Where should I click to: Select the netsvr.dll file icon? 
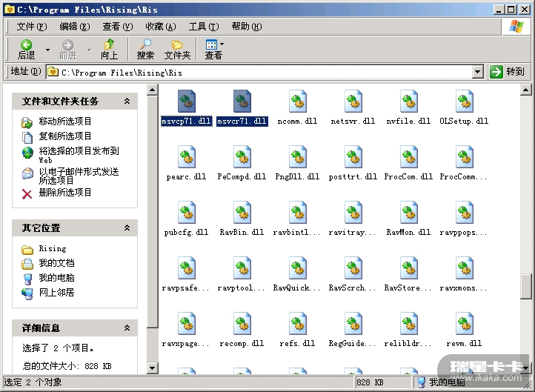tap(353, 102)
